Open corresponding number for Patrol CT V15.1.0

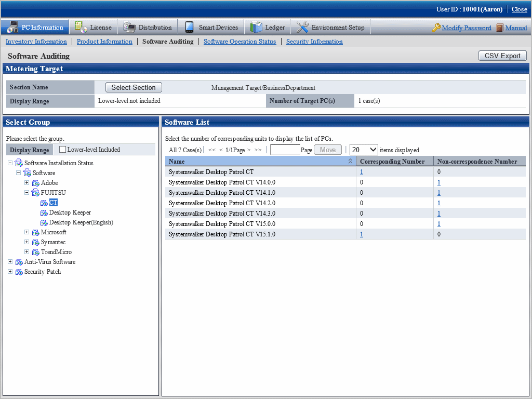click(x=362, y=234)
